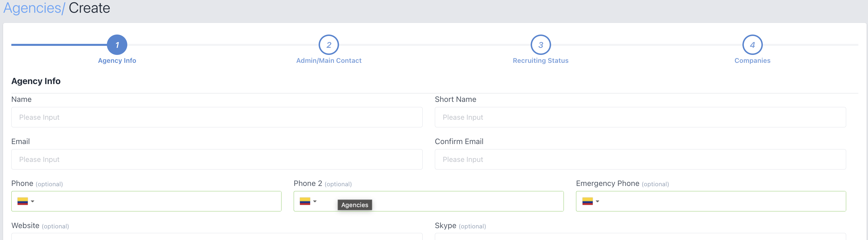
Task: Jump to step 3 circle
Action: [541, 45]
